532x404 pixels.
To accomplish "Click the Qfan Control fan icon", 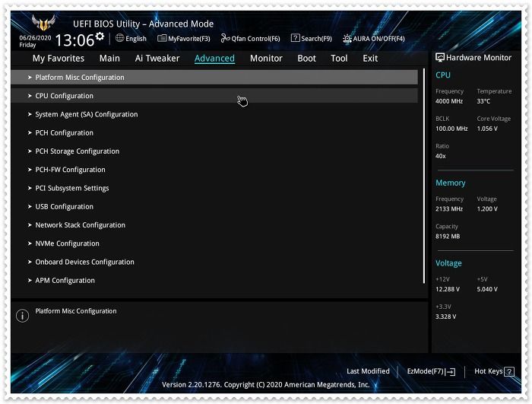I will tap(225, 38).
